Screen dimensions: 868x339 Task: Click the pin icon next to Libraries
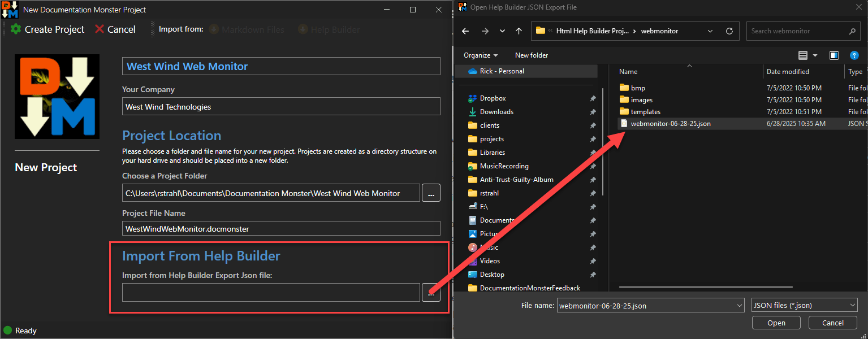tap(593, 153)
